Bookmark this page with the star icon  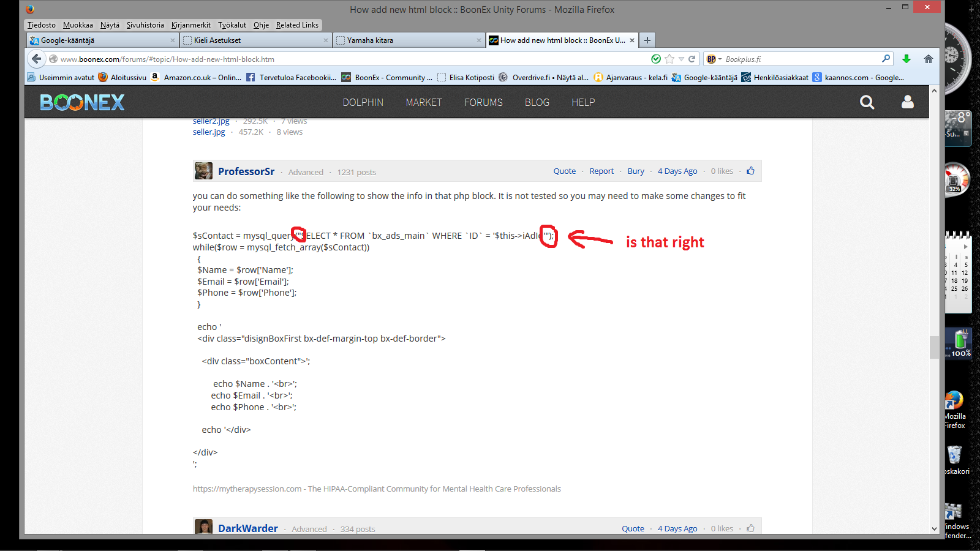click(x=669, y=59)
